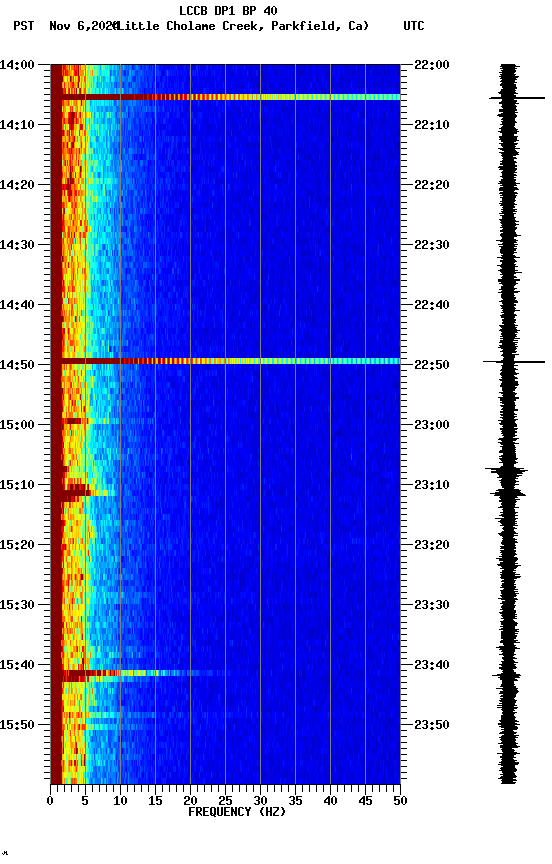This screenshot has width=552, height=864.
Task: Click the '25' frequency axis label
Action: pos(225,801)
